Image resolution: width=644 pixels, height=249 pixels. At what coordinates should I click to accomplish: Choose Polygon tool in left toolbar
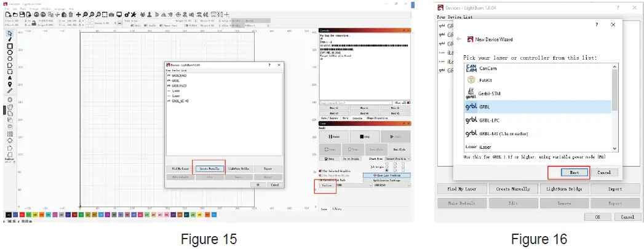point(10,58)
